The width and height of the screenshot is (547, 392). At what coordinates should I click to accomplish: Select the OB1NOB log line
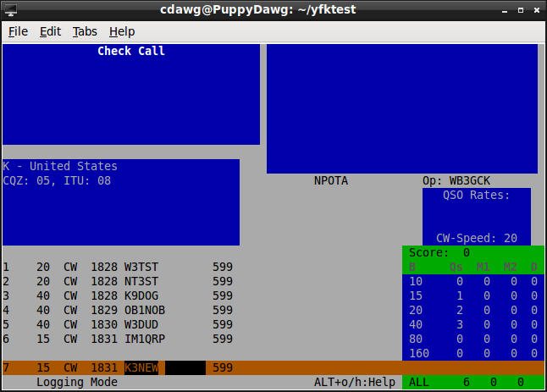coord(144,310)
